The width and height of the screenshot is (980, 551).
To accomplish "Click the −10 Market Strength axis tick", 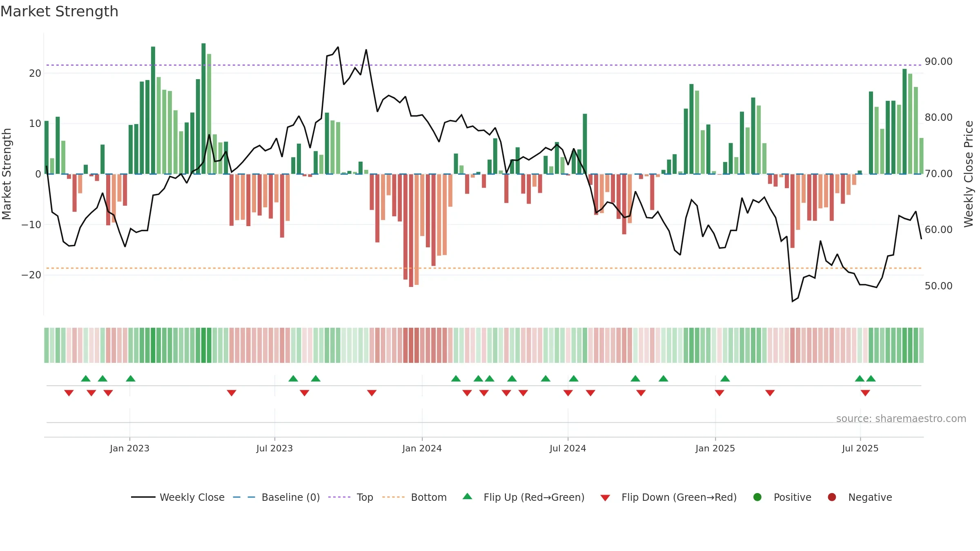I will (x=31, y=224).
